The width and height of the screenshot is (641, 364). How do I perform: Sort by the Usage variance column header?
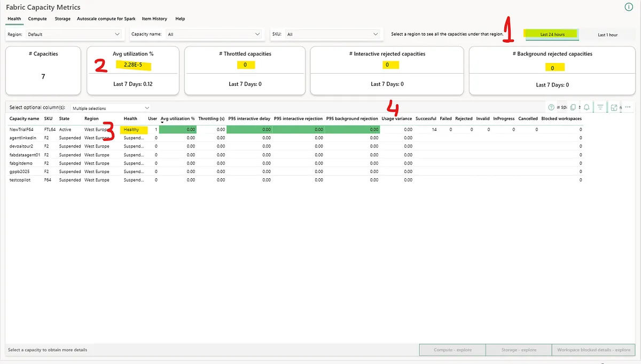(397, 118)
